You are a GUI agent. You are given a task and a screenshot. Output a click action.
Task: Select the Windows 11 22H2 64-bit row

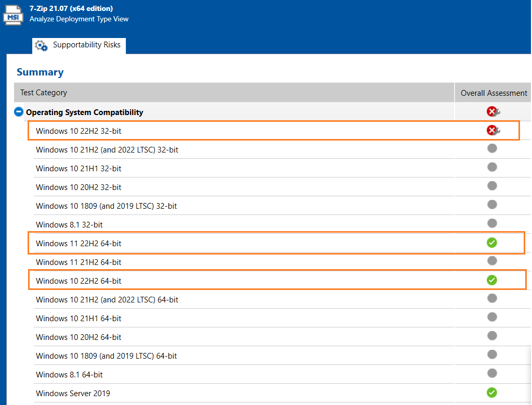pos(79,244)
